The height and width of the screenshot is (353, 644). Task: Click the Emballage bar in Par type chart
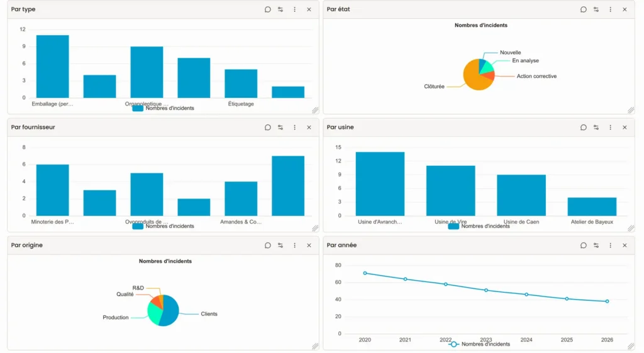click(x=53, y=67)
